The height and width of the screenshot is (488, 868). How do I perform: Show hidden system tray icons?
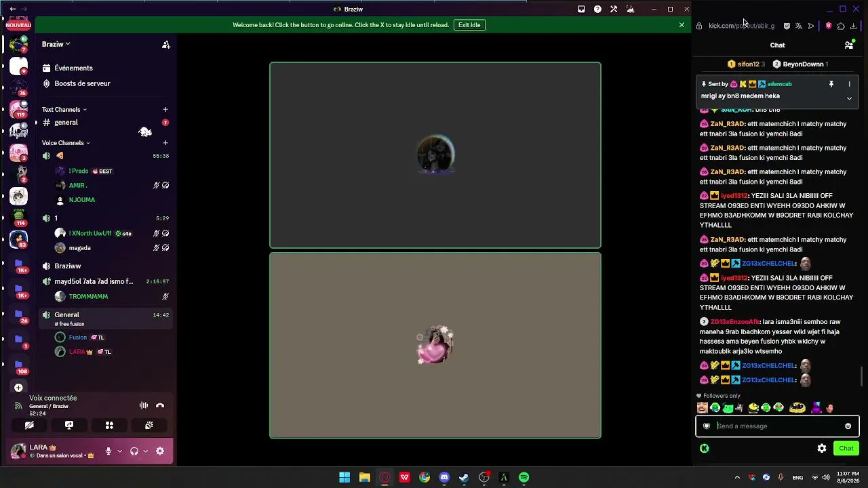click(737, 477)
